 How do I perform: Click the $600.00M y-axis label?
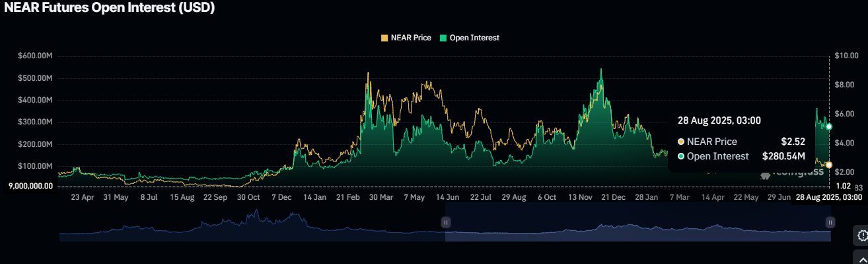pos(35,56)
